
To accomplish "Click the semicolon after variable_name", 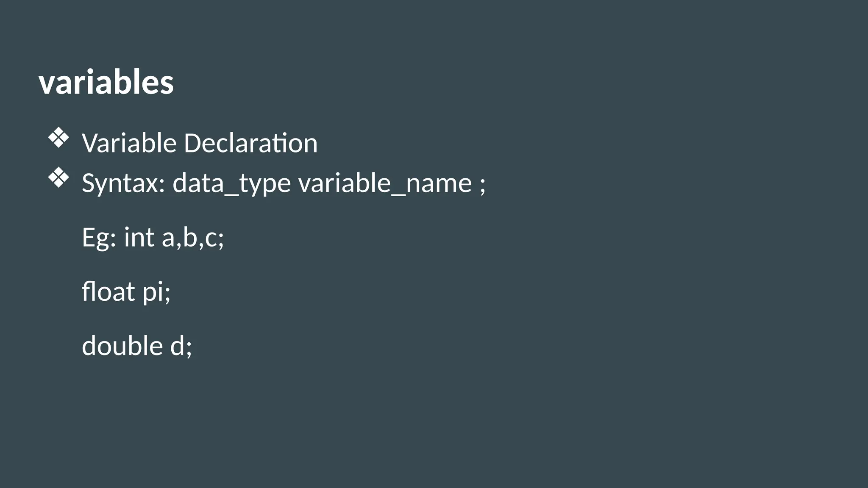I will pyautogui.click(x=483, y=184).
